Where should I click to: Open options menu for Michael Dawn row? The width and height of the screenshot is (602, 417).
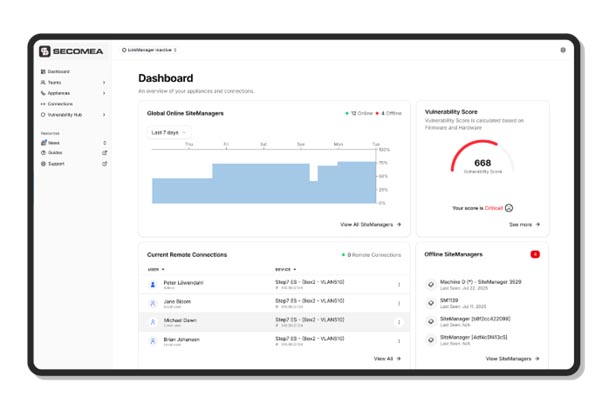coord(399,322)
